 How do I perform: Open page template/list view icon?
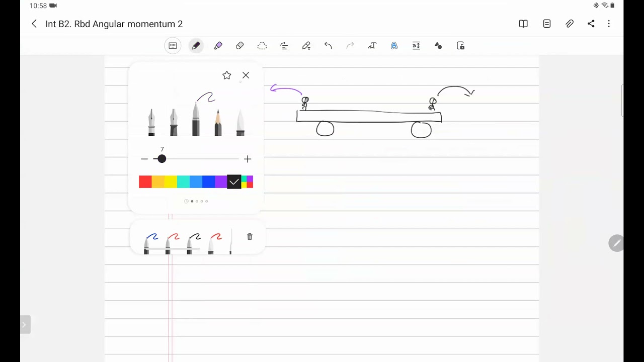pos(547,24)
